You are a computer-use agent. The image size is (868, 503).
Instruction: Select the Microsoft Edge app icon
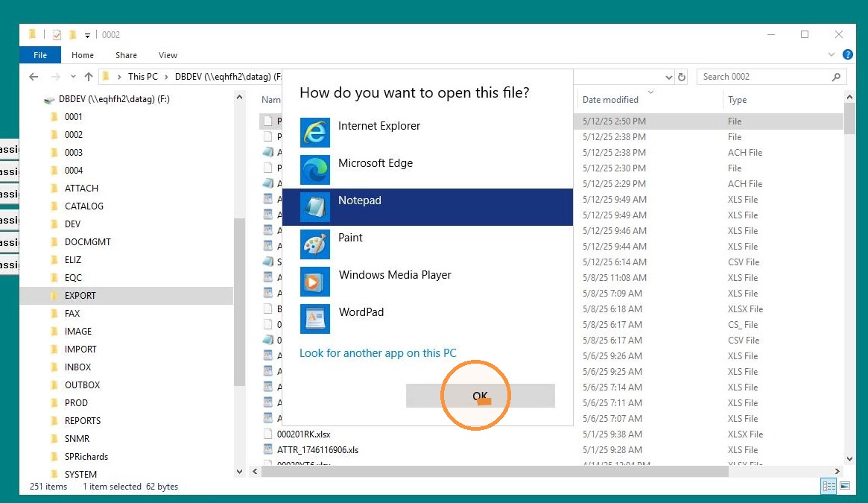coord(315,169)
